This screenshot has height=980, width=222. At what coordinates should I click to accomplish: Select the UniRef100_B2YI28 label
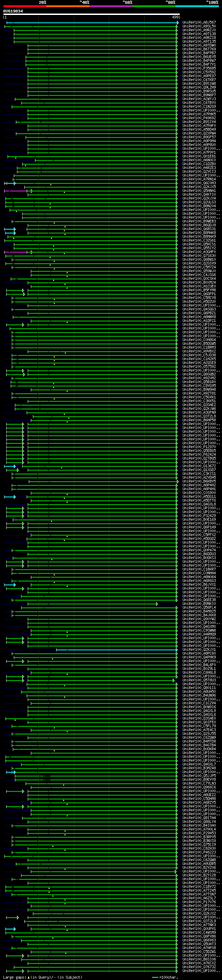(x=199, y=875)
